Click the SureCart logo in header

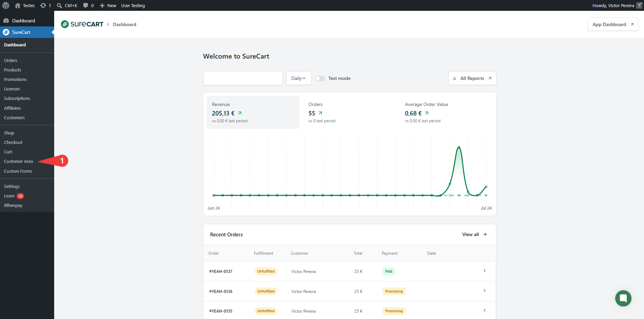82,24
